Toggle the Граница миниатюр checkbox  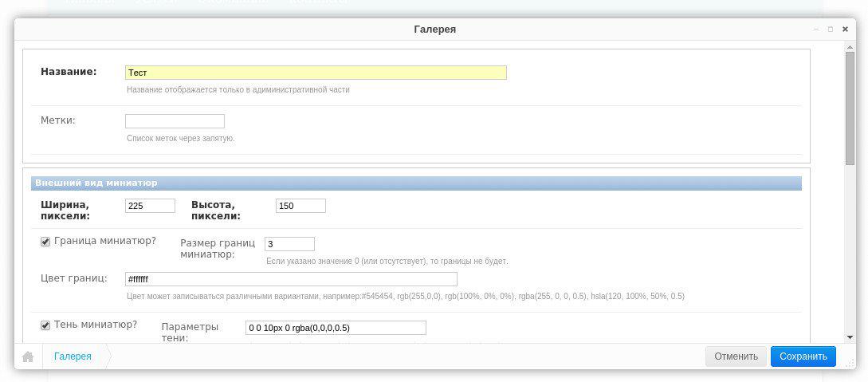45,242
